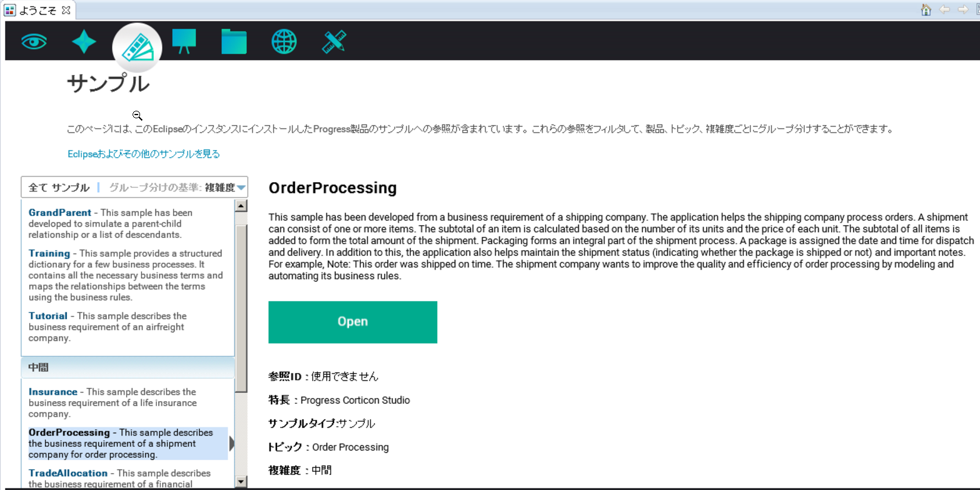980x490 pixels.
Task: Click the OrderProcessing heading
Action: point(333,188)
